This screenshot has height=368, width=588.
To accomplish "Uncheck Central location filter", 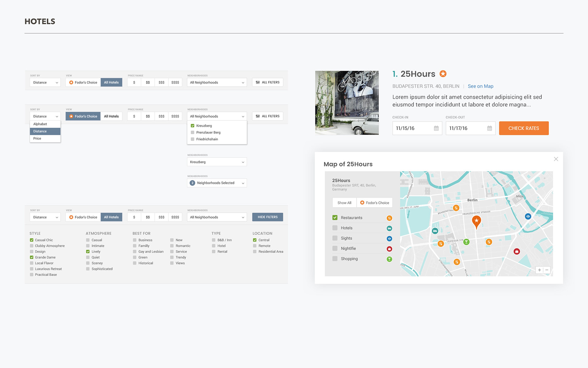I will 254,240.
